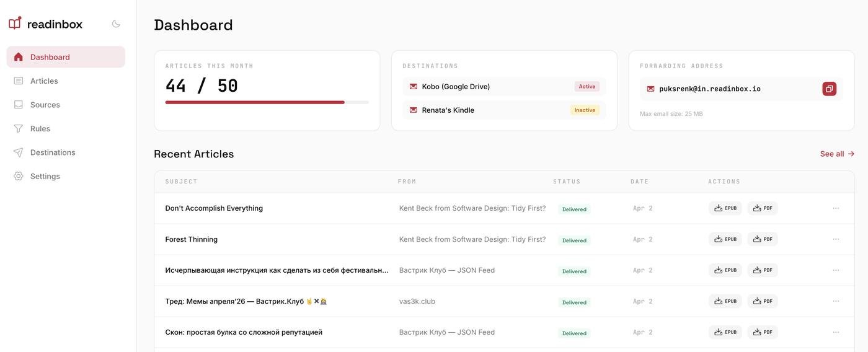The height and width of the screenshot is (352, 868).
Task: Open the Sources page
Action: pyautogui.click(x=45, y=105)
